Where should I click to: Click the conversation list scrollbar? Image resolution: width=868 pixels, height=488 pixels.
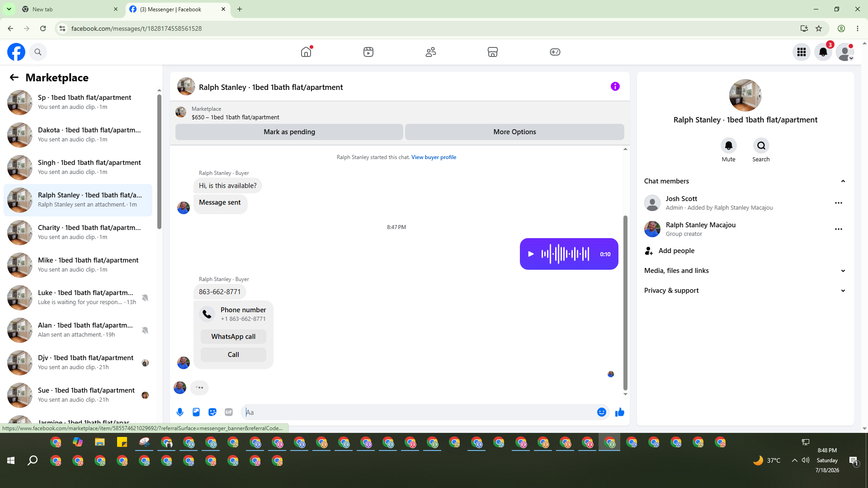[x=159, y=161]
